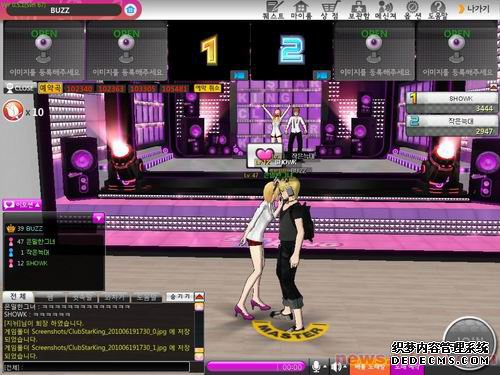The height and width of the screenshot is (375, 500).
Task: Select rank 2 작은늑대 score entry
Action: [x=452, y=125]
